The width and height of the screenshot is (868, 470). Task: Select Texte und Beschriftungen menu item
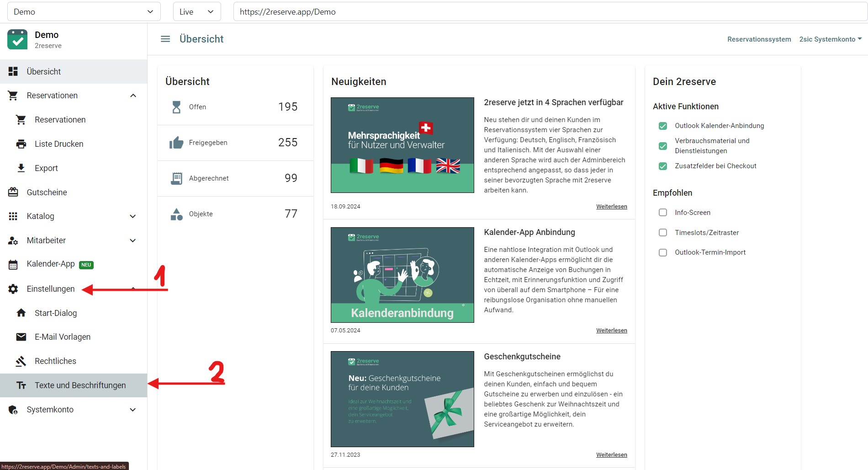[x=80, y=385]
